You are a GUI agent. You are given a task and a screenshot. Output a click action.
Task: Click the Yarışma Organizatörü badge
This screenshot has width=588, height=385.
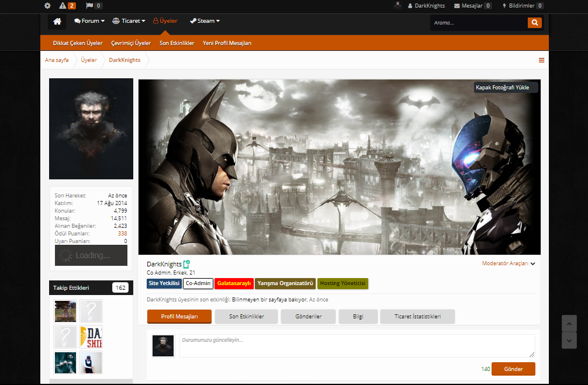285,283
